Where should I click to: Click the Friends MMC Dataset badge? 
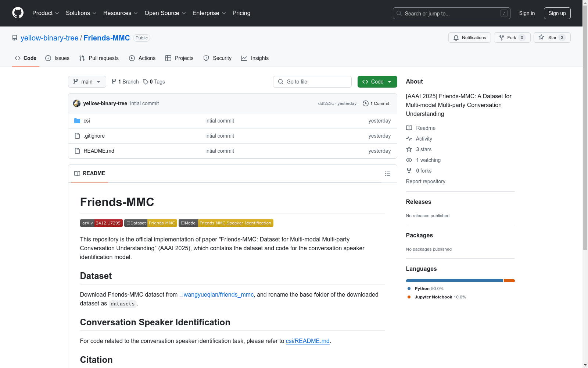[x=151, y=223]
